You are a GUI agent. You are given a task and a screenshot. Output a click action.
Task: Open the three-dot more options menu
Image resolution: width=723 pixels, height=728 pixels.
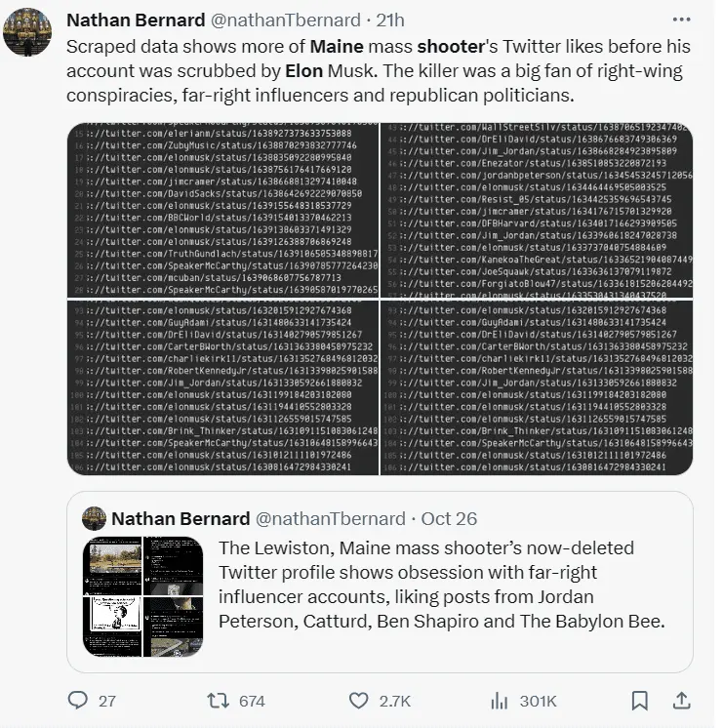click(682, 20)
